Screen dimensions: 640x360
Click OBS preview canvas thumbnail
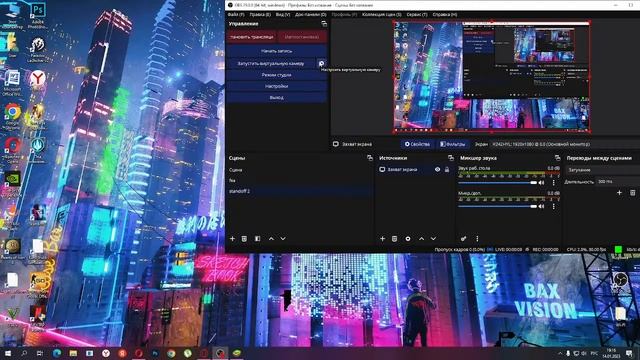[x=492, y=77]
